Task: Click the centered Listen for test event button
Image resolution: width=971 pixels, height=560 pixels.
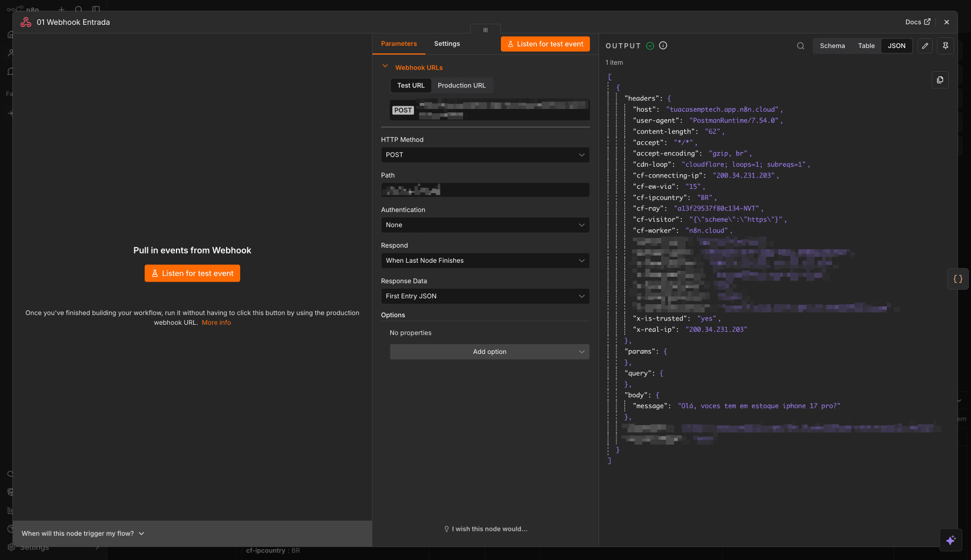Action: tap(192, 274)
